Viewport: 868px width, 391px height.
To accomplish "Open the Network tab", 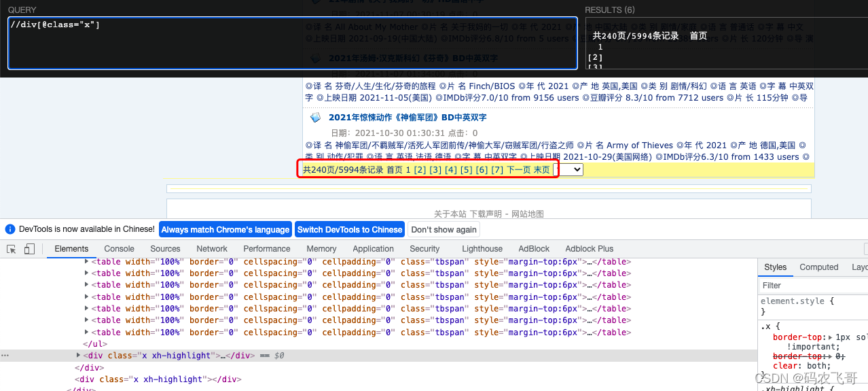I will 212,249.
